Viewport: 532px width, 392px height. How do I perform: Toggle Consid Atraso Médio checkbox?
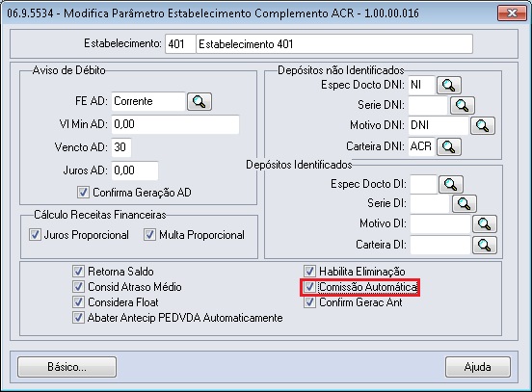[78, 287]
